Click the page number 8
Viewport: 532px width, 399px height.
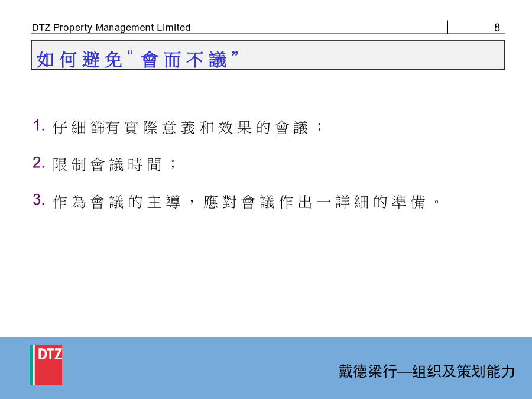point(497,27)
